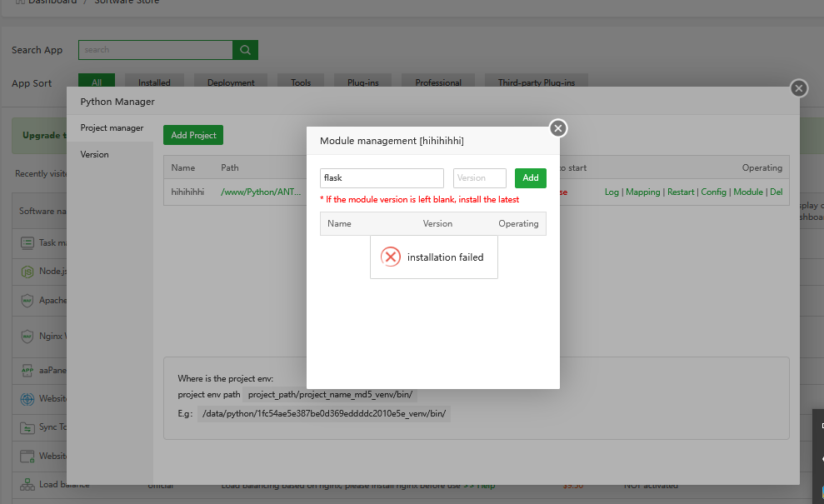Select the Installed app sort filter
This screenshot has height=504, width=824.
pyautogui.click(x=154, y=82)
